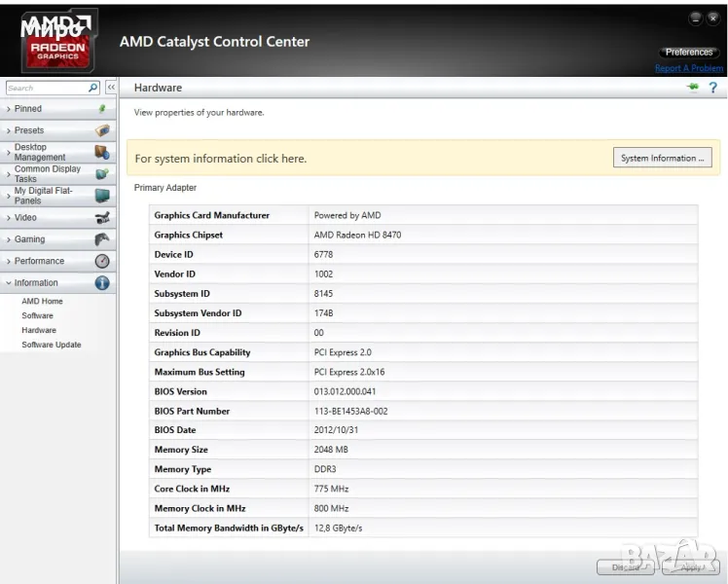Open Software Update page
The height and width of the screenshot is (584, 728).
(x=52, y=346)
